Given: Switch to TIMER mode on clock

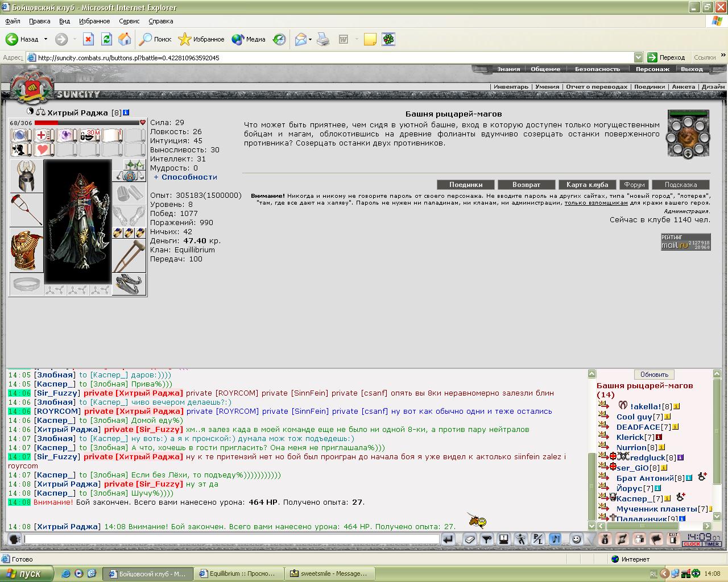Looking at the screenshot, I should [712, 544].
